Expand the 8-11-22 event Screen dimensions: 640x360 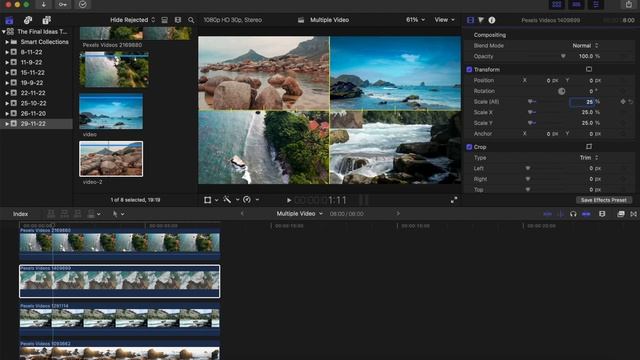point(7,52)
